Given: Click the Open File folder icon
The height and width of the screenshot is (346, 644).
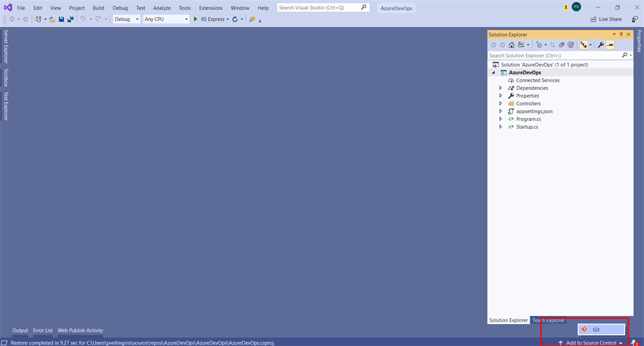Looking at the screenshot, I should (52, 20).
